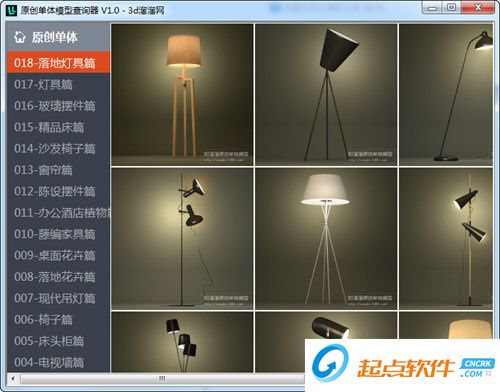Select the 017-灯具篇 category
The height and width of the screenshot is (392, 500).
click(x=59, y=84)
